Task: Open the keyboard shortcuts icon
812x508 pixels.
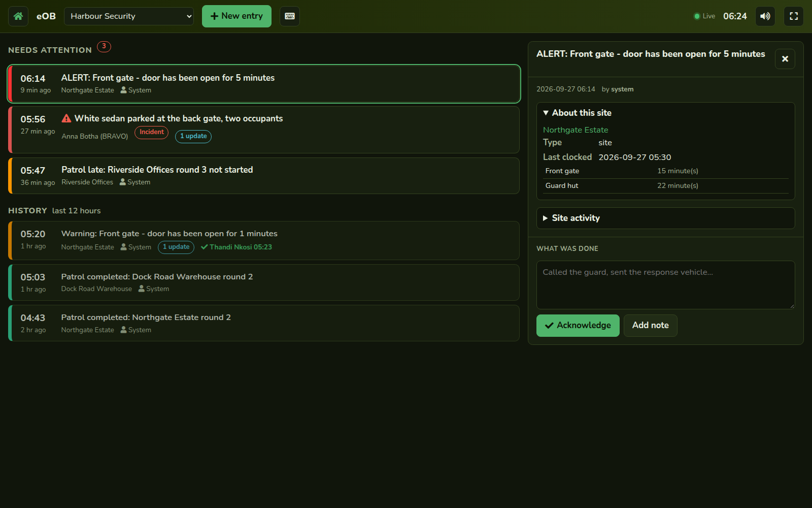Action: (290, 16)
